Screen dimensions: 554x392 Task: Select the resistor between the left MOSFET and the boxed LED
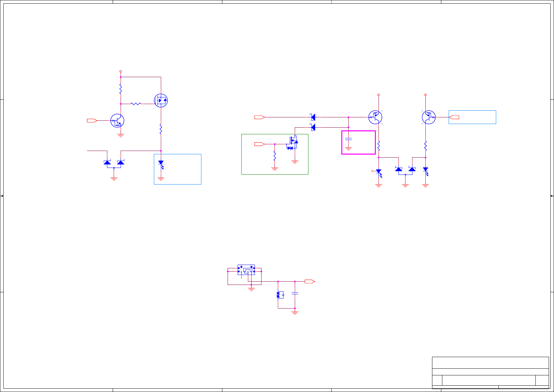(161, 129)
